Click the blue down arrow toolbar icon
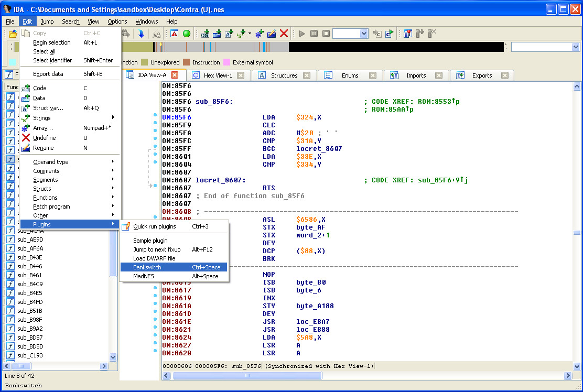The width and height of the screenshot is (583, 392). (141, 34)
